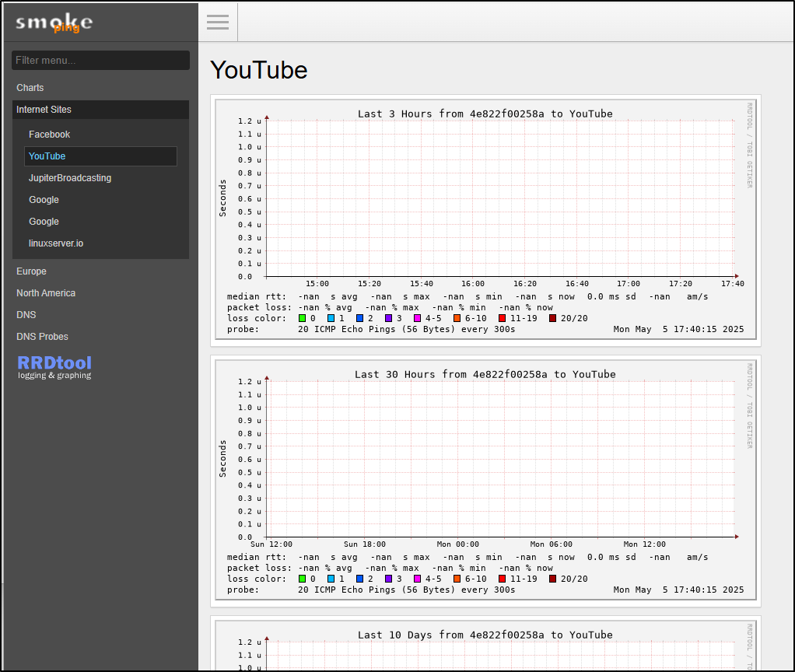Click the "Last 30 Hours from 4e822f00258a to YouTube" title
Viewport: 795px width, 672px height.
[485, 375]
